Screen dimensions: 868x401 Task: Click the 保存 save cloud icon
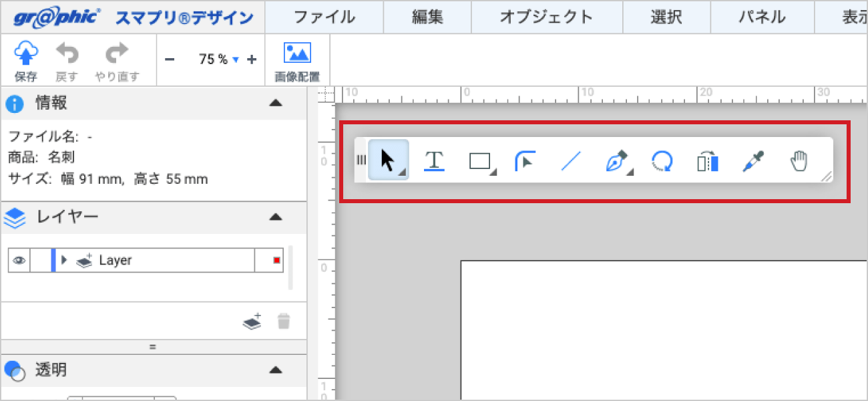pyautogui.click(x=25, y=53)
